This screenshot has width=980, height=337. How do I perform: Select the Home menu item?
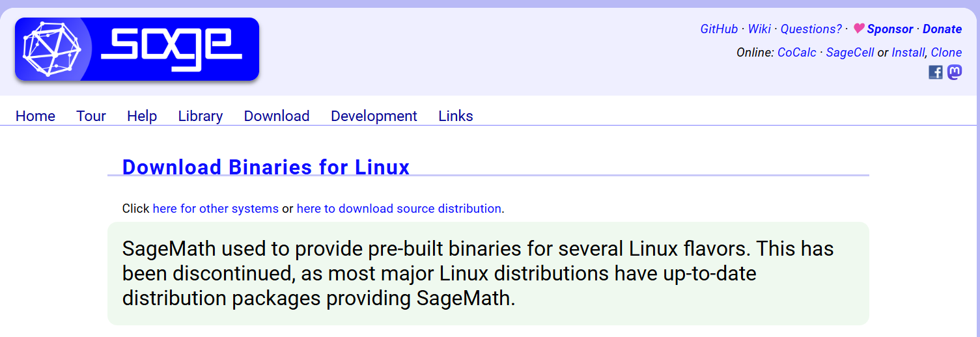pyautogui.click(x=35, y=116)
